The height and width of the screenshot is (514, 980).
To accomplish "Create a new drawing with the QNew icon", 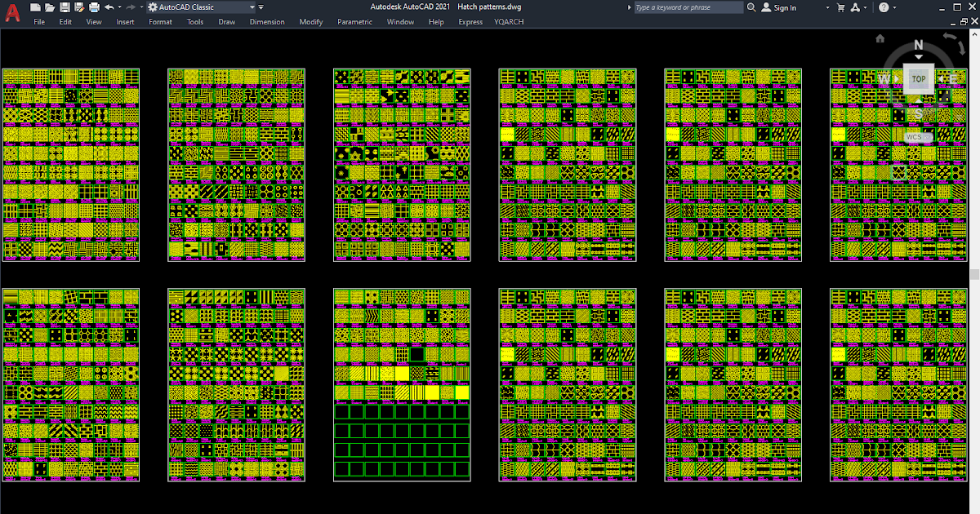I will tap(36, 7).
